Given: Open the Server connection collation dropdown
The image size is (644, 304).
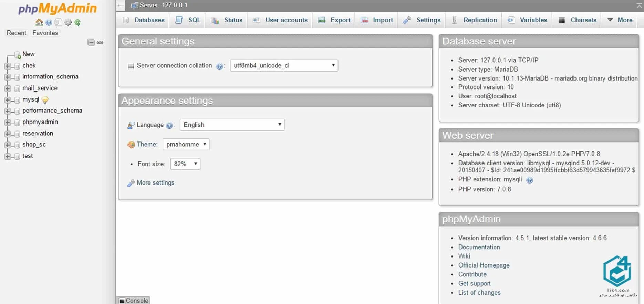Looking at the screenshot, I should click(x=284, y=65).
